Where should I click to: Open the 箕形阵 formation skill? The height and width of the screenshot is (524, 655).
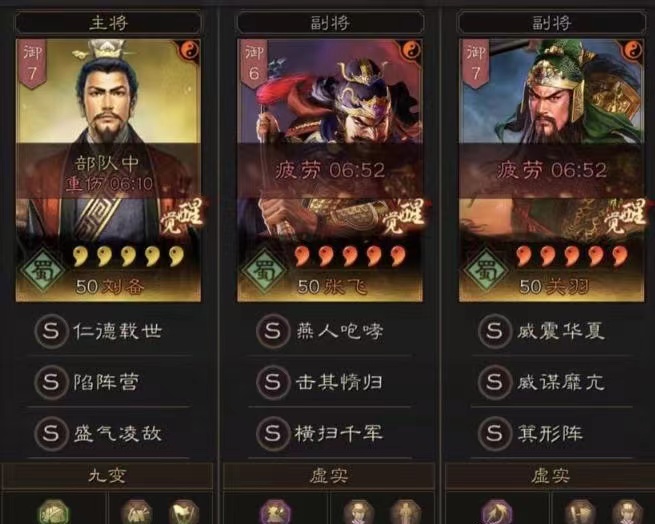point(551,433)
